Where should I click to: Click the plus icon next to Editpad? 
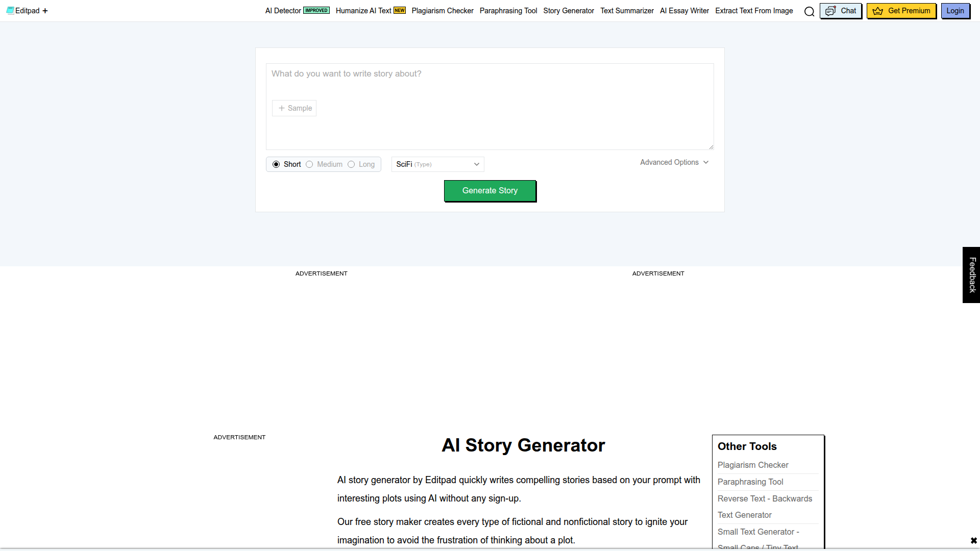[x=45, y=11]
